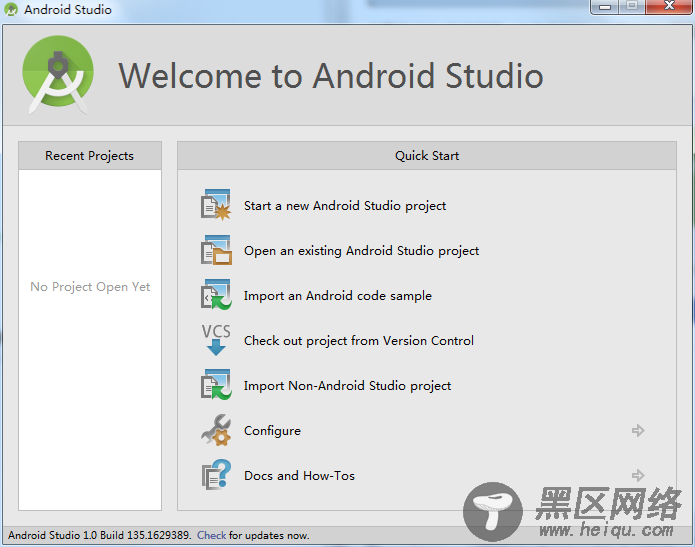Click the Android Studio title bar icon
695x547 pixels.
11,9
